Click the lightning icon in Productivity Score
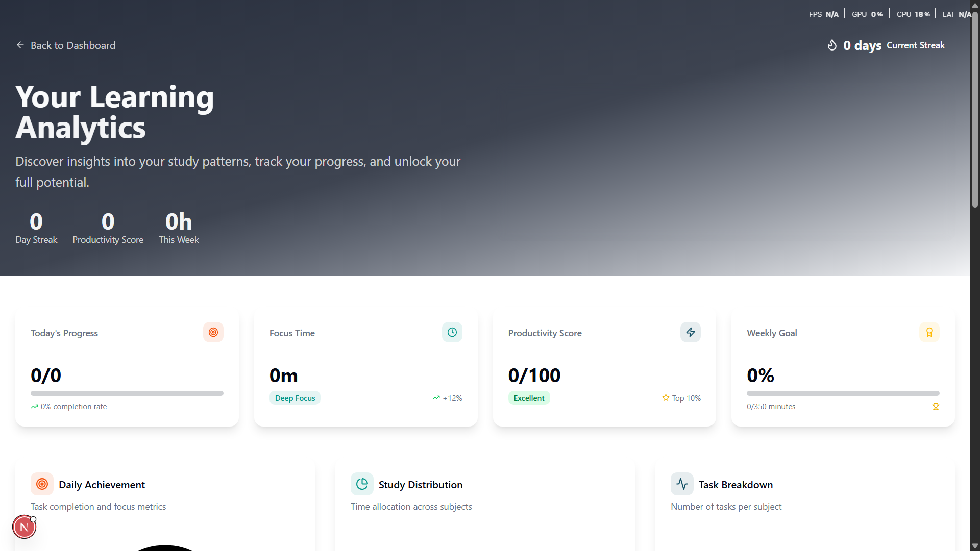This screenshot has width=980, height=551. click(x=690, y=332)
